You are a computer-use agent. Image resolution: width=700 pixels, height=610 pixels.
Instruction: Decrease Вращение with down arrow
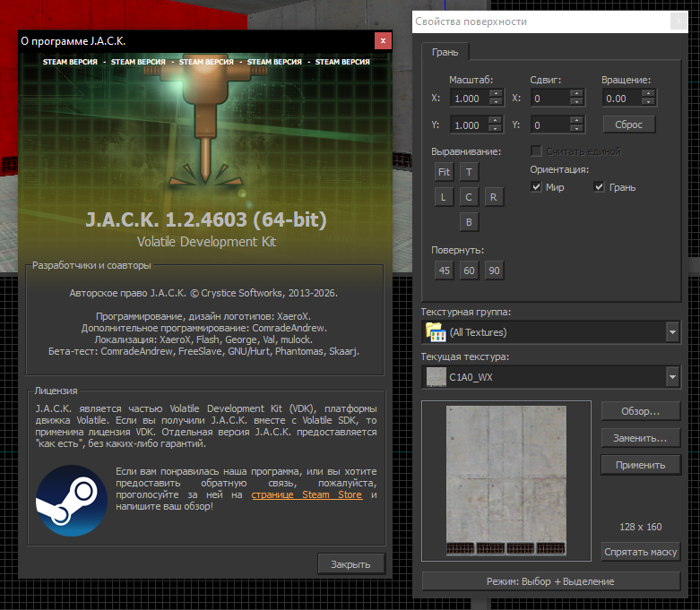pyautogui.click(x=648, y=102)
